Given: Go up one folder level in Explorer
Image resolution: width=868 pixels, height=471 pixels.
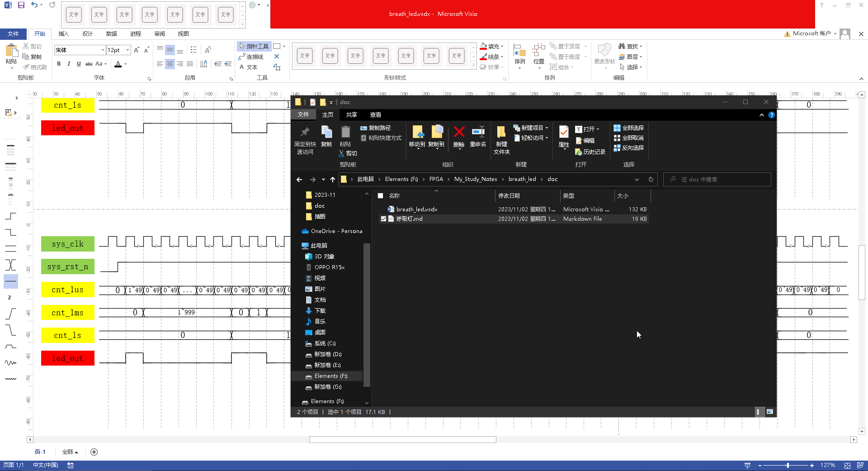Looking at the screenshot, I should pos(333,180).
